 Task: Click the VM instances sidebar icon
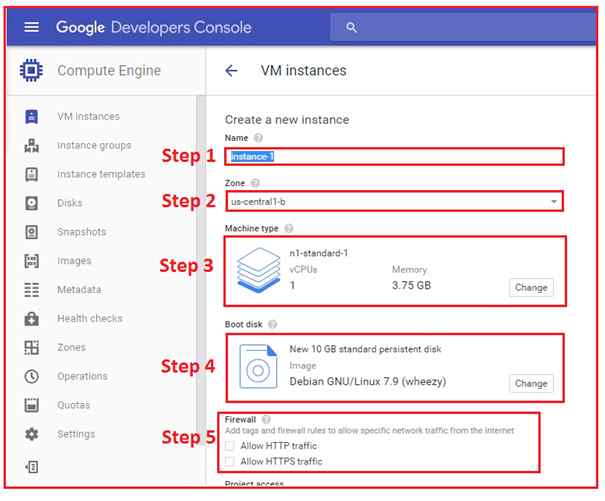pyautogui.click(x=31, y=116)
